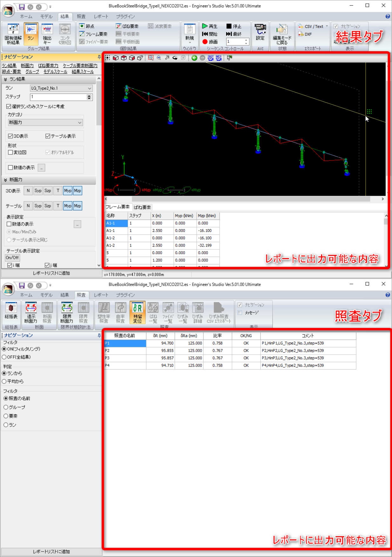Click the 抽出キー icon in upper ribbon
Image resolution: width=392 pixels, height=557 pixels.
point(47,34)
